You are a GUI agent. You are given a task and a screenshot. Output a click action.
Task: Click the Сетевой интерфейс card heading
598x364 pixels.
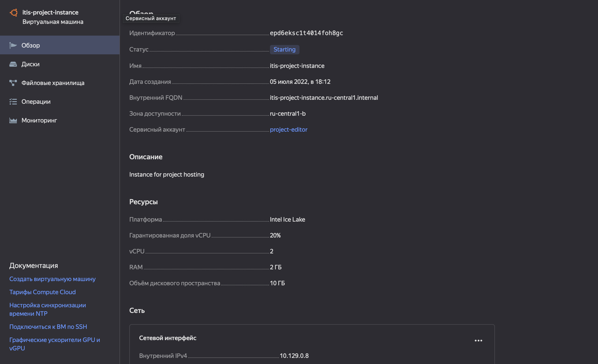tap(168, 338)
